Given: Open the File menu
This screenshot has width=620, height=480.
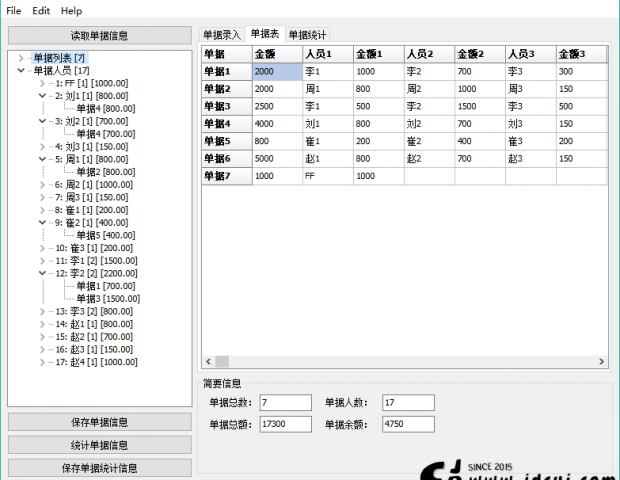Looking at the screenshot, I should pyautogui.click(x=14, y=10).
